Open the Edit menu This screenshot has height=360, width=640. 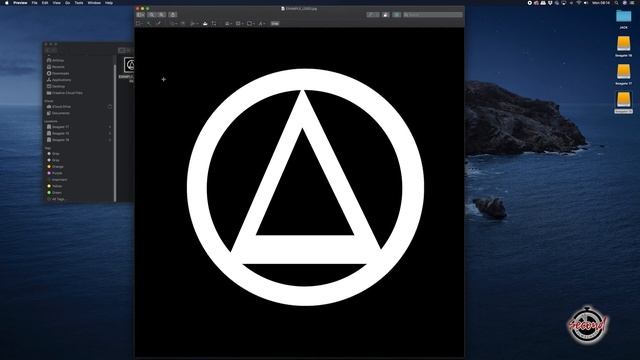[x=45, y=3]
